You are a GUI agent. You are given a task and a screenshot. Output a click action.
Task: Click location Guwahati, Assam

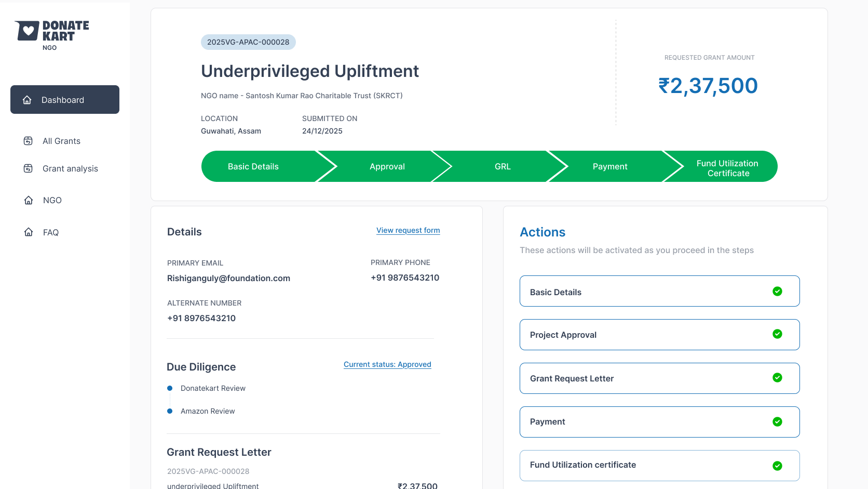tap(231, 131)
